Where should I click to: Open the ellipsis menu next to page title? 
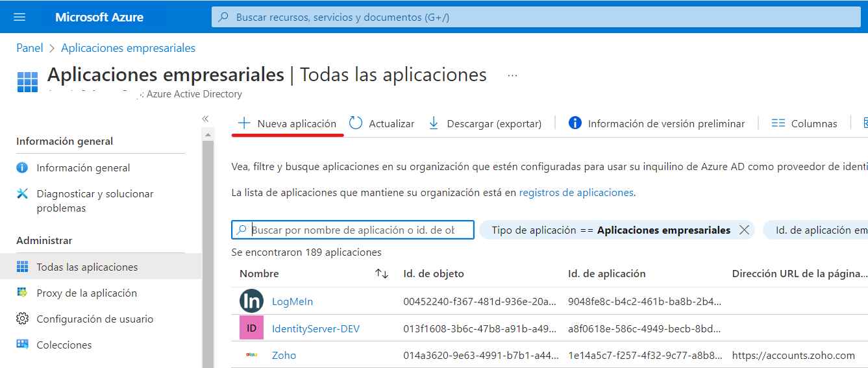pyautogui.click(x=513, y=75)
